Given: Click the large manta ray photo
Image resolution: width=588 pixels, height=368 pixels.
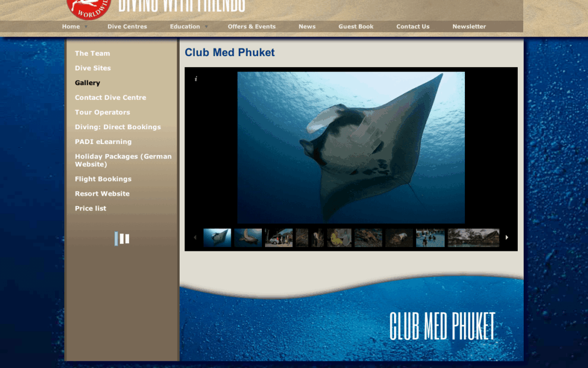Looking at the screenshot, I should point(351,148).
